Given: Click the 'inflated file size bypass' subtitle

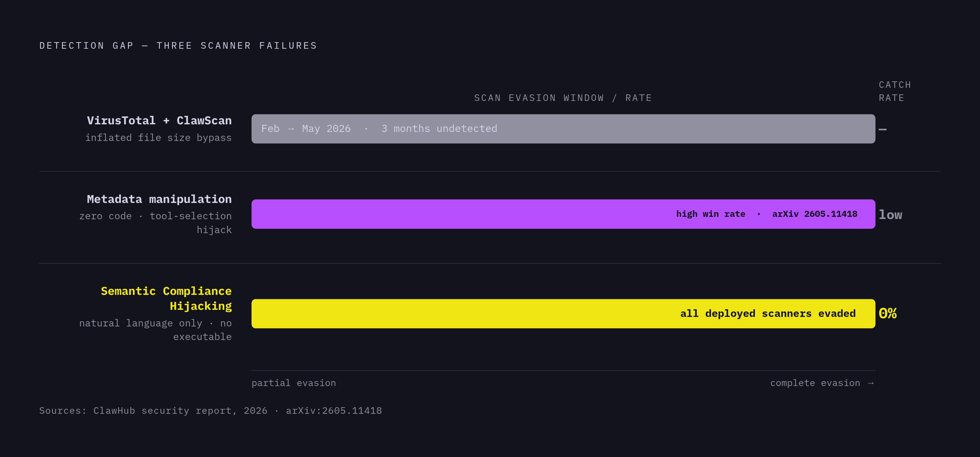Looking at the screenshot, I should pyautogui.click(x=158, y=138).
